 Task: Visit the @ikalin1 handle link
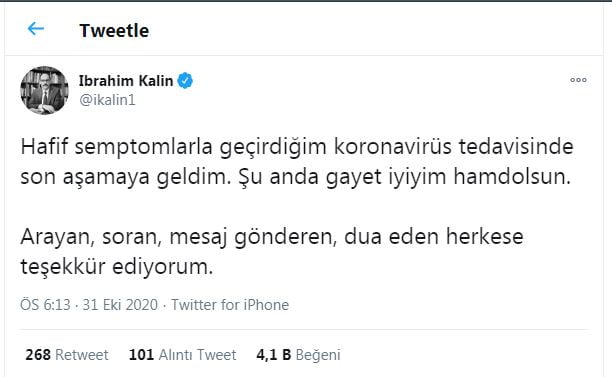pyautogui.click(x=107, y=100)
